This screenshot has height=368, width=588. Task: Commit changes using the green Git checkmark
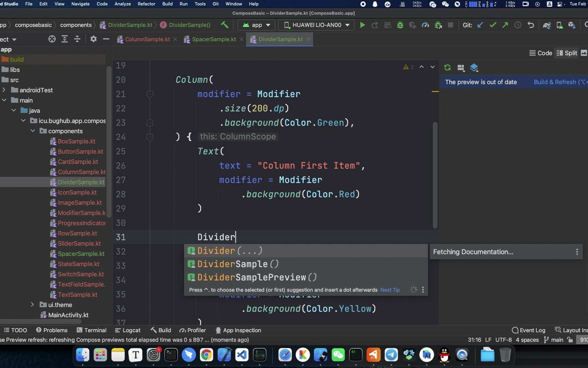tap(492, 25)
